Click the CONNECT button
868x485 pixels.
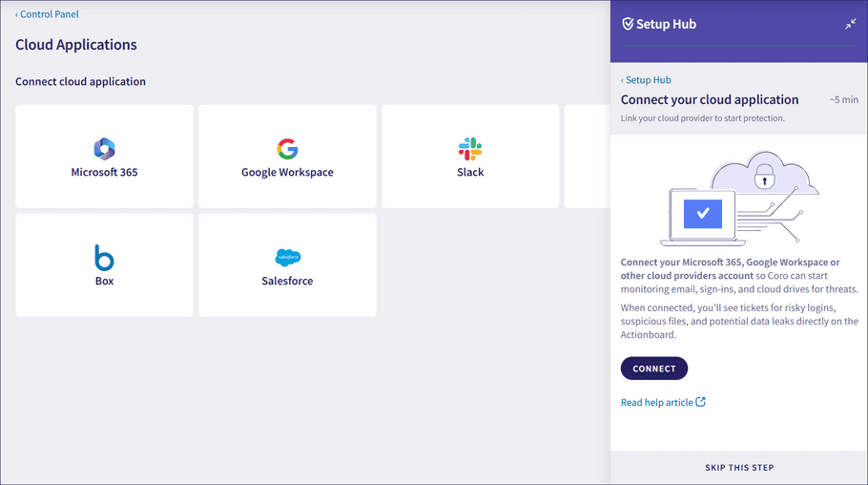(653, 368)
